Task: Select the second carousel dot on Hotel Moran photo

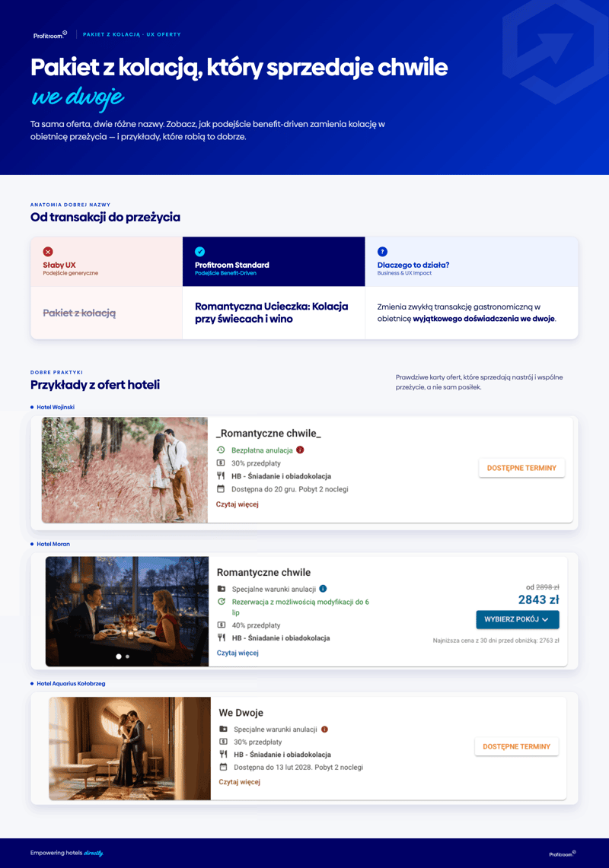Action: tap(127, 657)
